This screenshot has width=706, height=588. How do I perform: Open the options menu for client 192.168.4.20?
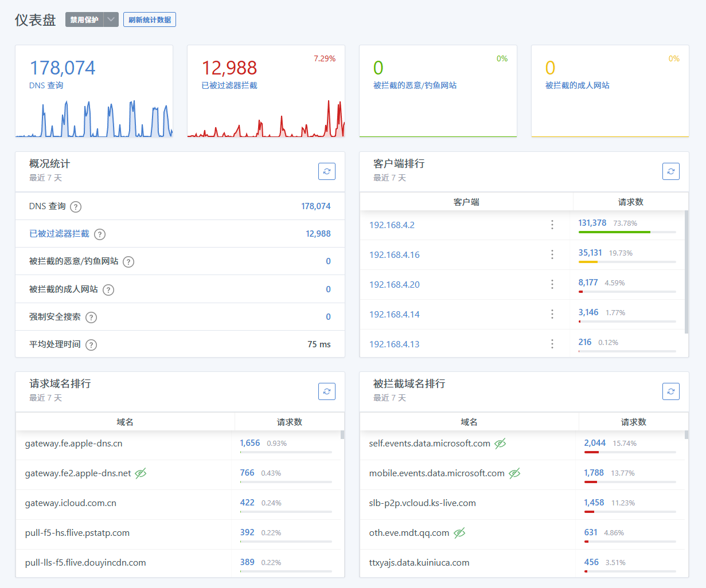552,284
